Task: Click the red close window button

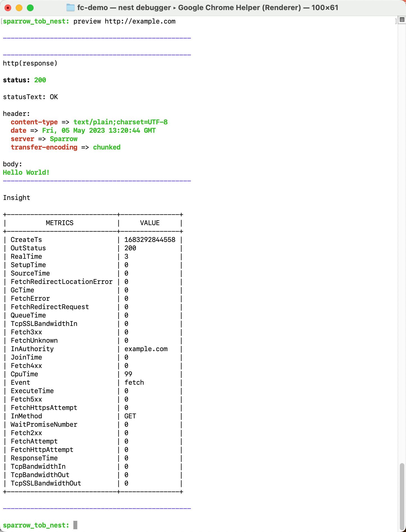Action: 8,8
